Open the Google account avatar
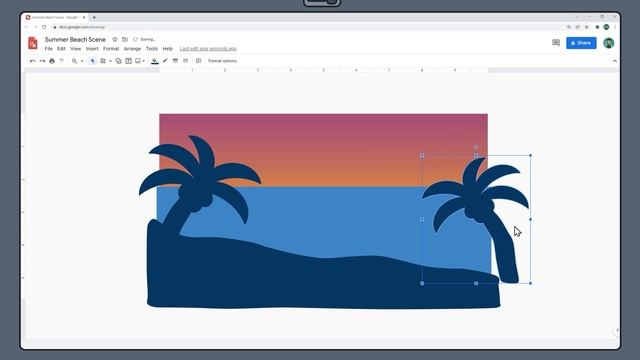 [x=608, y=43]
